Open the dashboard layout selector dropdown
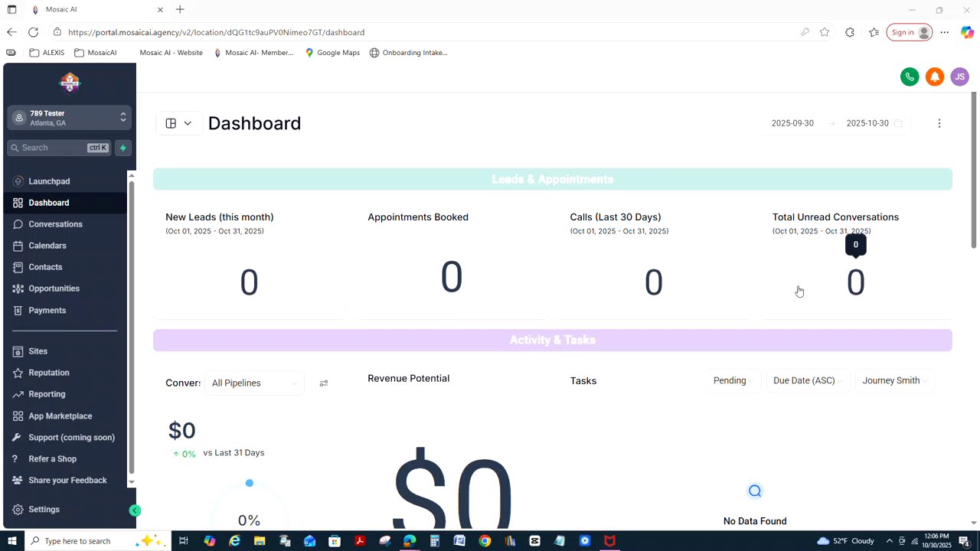 click(178, 123)
